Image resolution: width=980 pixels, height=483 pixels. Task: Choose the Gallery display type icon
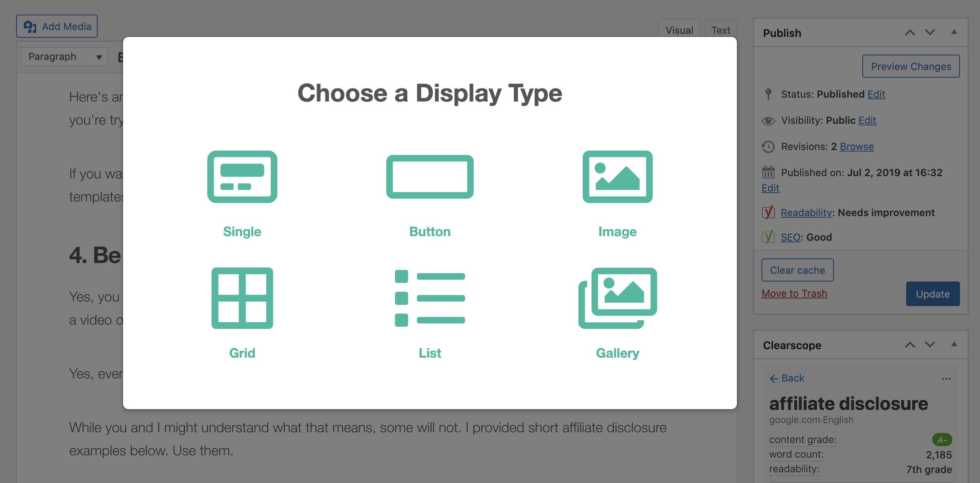point(617,298)
